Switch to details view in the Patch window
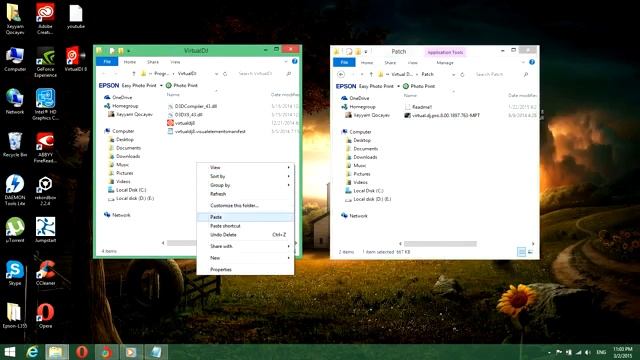Screen dimensions: 640x360 tap(521, 252)
